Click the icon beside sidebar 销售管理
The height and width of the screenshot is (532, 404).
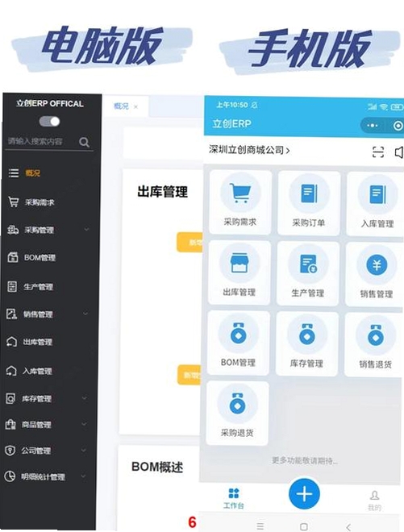[11, 314]
